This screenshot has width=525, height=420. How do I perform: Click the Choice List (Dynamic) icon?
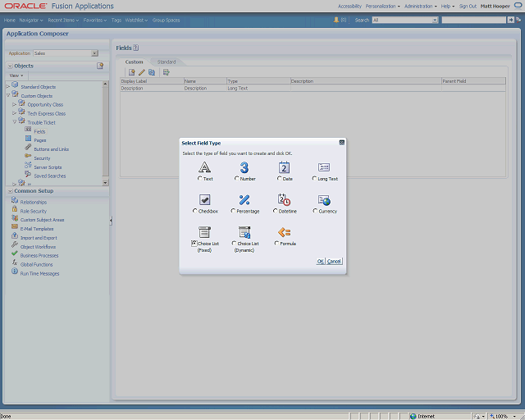click(x=244, y=232)
